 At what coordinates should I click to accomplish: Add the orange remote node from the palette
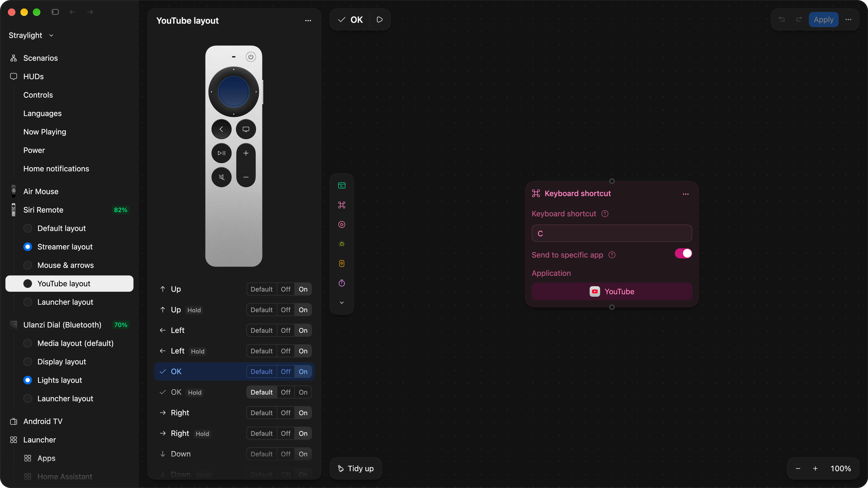point(342,264)
